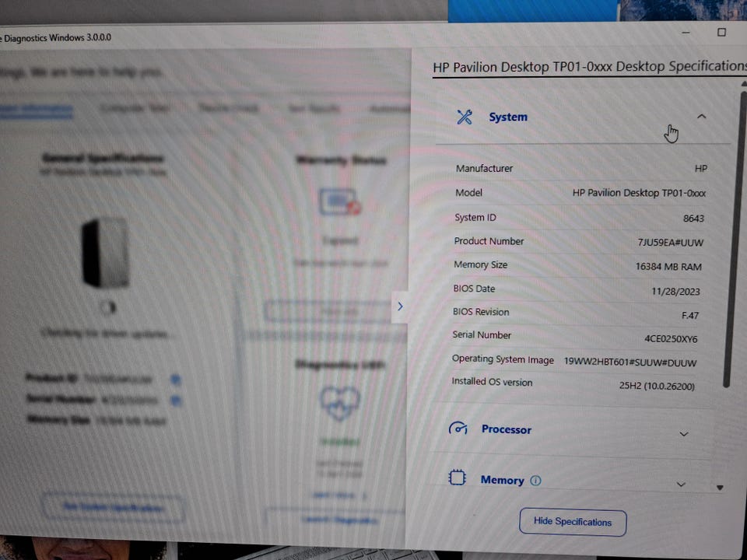
Task: Click the Installed OS version 25H2 (10.0.26200)
Action: (657, 386)
